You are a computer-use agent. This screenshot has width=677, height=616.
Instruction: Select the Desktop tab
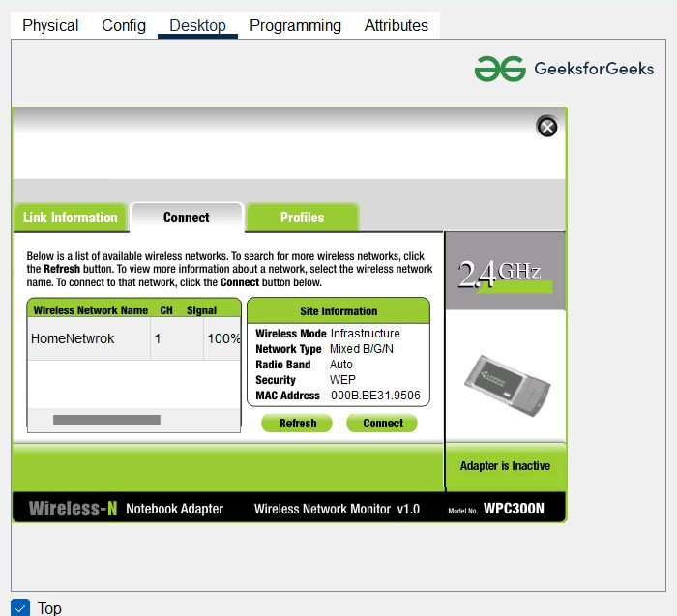pos(197,25)
